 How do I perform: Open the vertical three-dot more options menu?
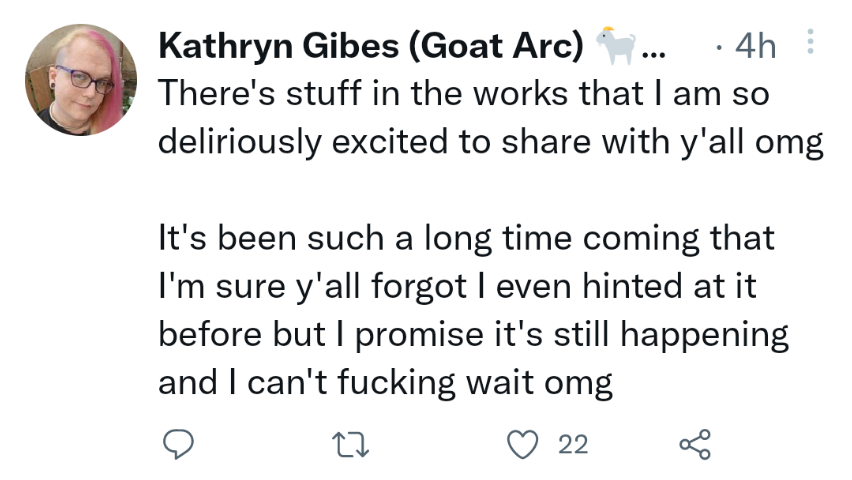[810, 42]
